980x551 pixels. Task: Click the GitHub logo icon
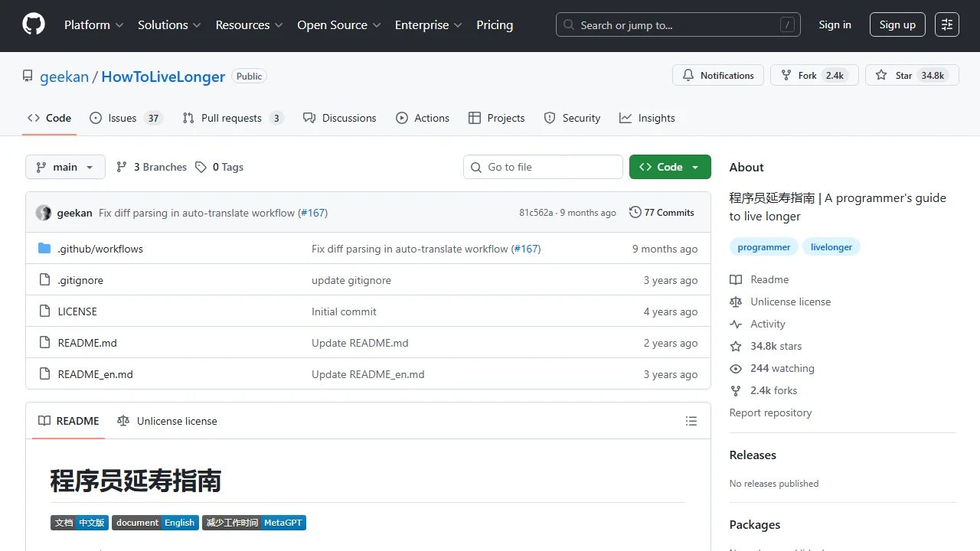click(x=34, y=24)
